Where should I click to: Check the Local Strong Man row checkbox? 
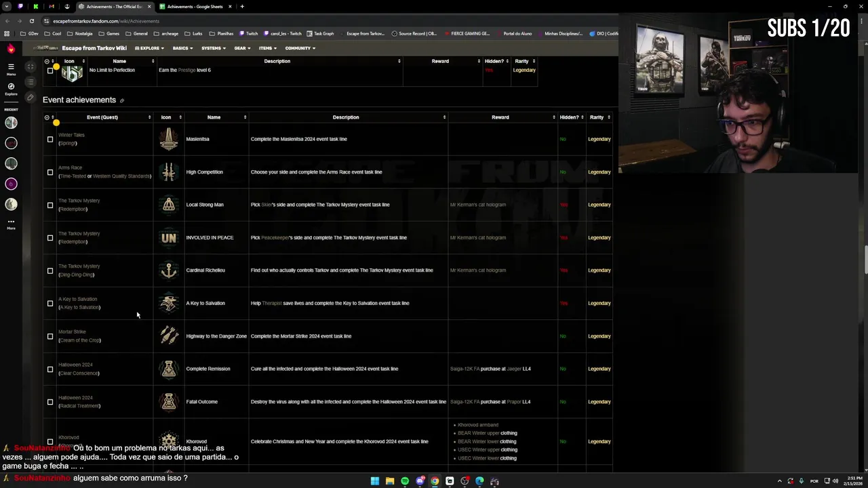(x=50, y=205)
